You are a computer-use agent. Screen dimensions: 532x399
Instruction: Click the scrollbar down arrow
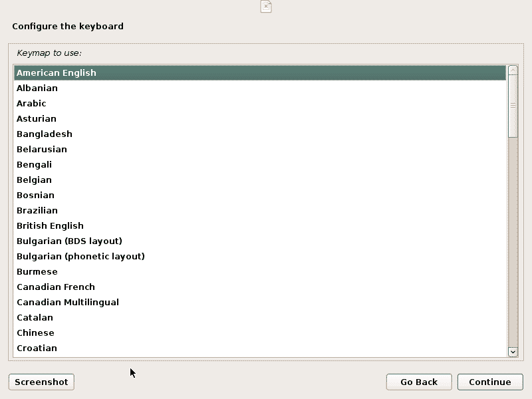513,352
